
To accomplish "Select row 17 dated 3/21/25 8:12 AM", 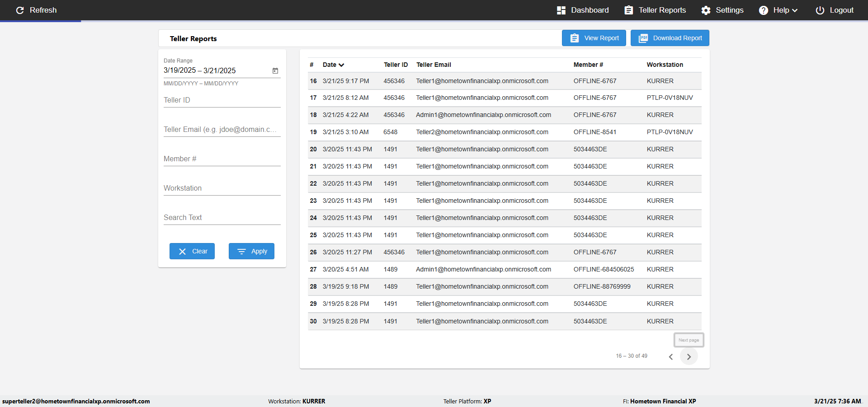I will tap(505, 98).
